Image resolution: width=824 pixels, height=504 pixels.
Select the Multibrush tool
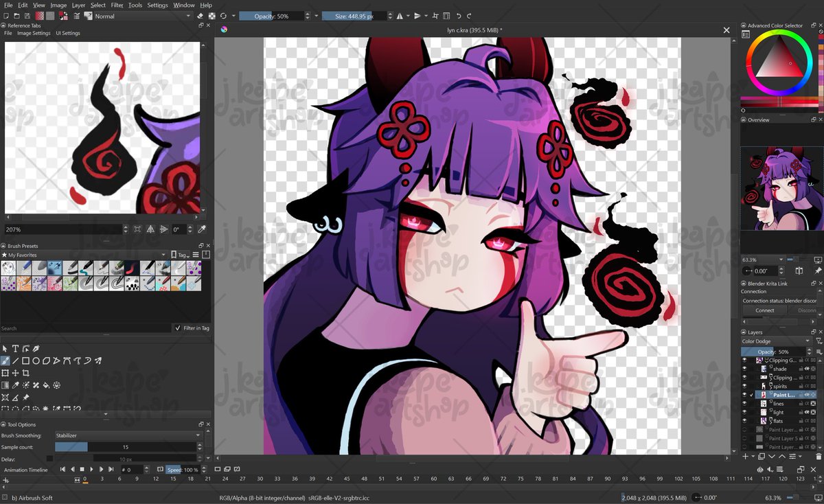98,360
